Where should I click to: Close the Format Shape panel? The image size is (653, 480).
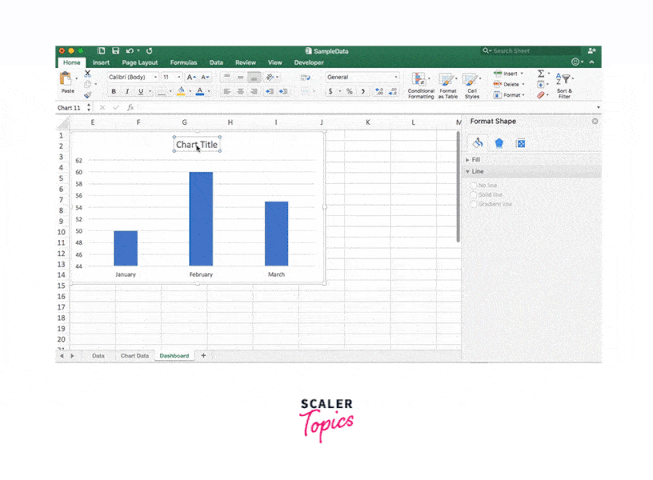595,121
